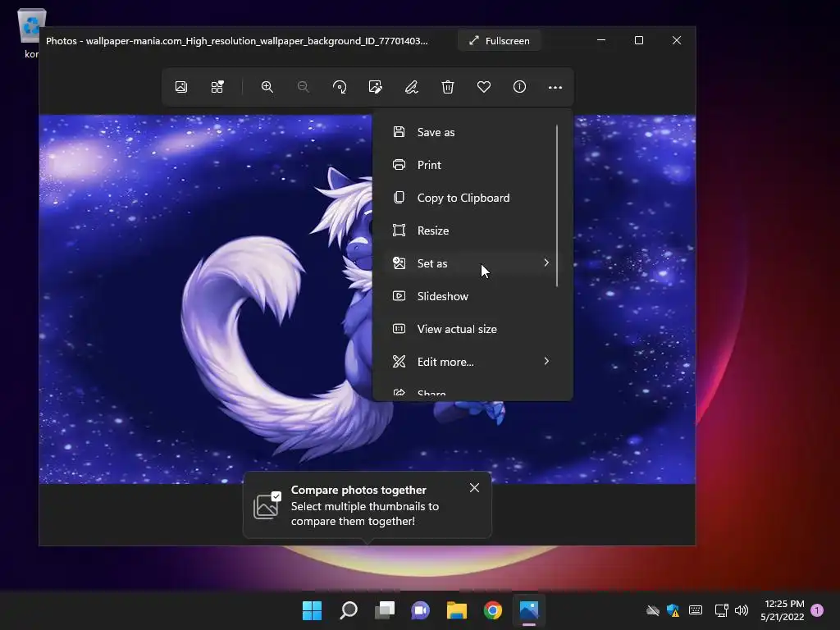Click the resize frame icon in menu
The height and width of the screenshot is (630, 840).
(399, 231)
